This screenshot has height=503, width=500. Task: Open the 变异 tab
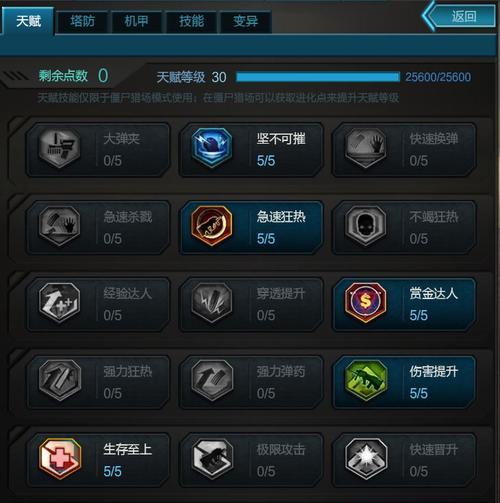(x=245, y=22)
